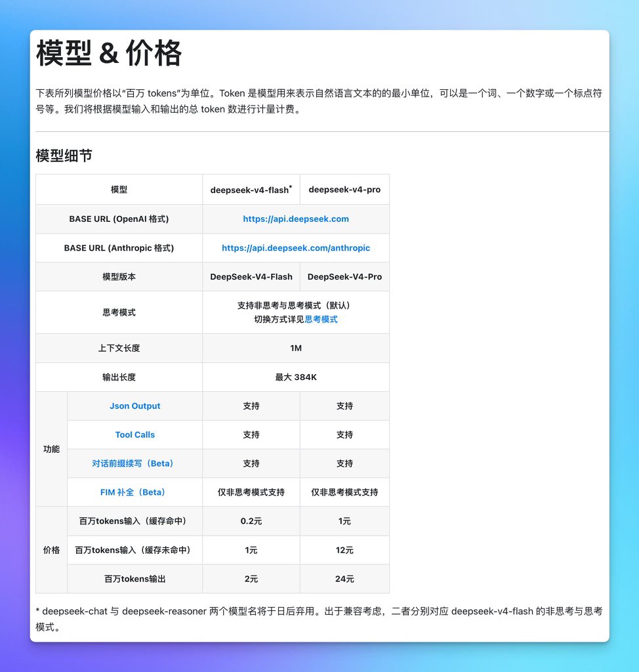This screenshot has width=639, height=672.
Task: Click the BASE URL (Anthropic 格式) row label
Action: coord(119,247)
